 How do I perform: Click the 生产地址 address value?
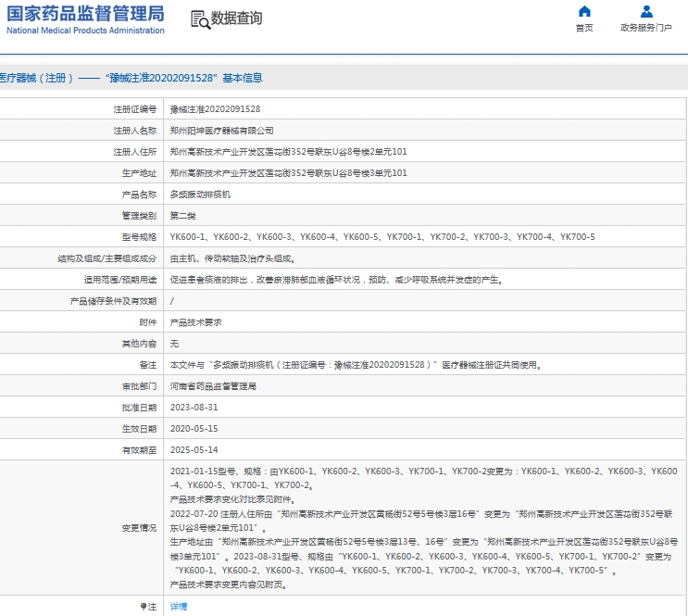coord(288,173)
